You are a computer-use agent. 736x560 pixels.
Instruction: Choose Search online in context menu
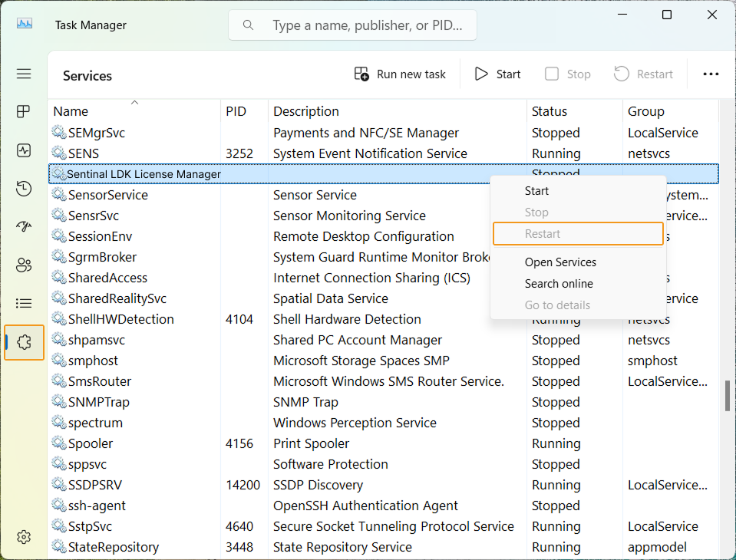click(x=559, y=284)
